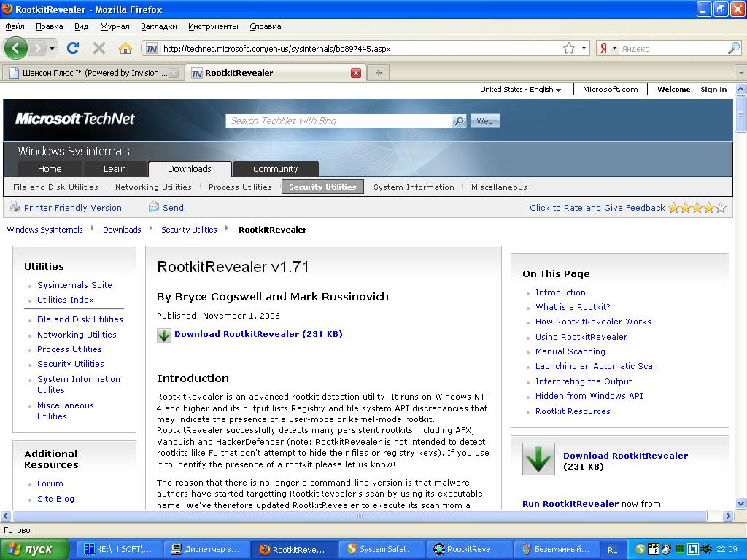
Task: Reload the page with the refresh icon
Action: [72, 48]
